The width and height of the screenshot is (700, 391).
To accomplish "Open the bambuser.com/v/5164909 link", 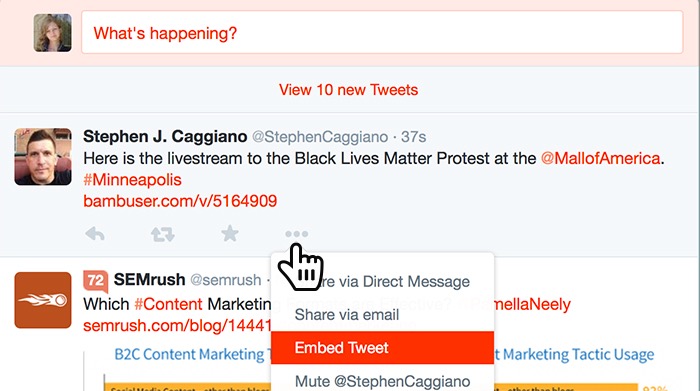I will tap(180, 201).
